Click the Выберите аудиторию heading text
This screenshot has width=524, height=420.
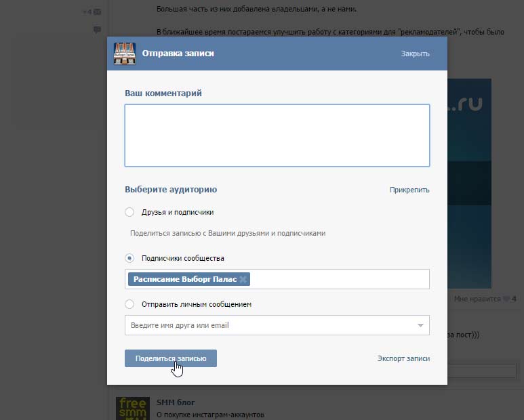(171, 189)
